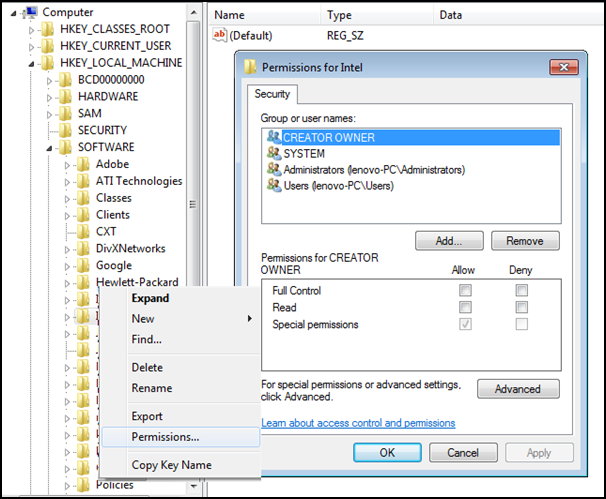Click the SECURITY key folder icon
This screenshot has height=499, width=606.
point(66,130)
